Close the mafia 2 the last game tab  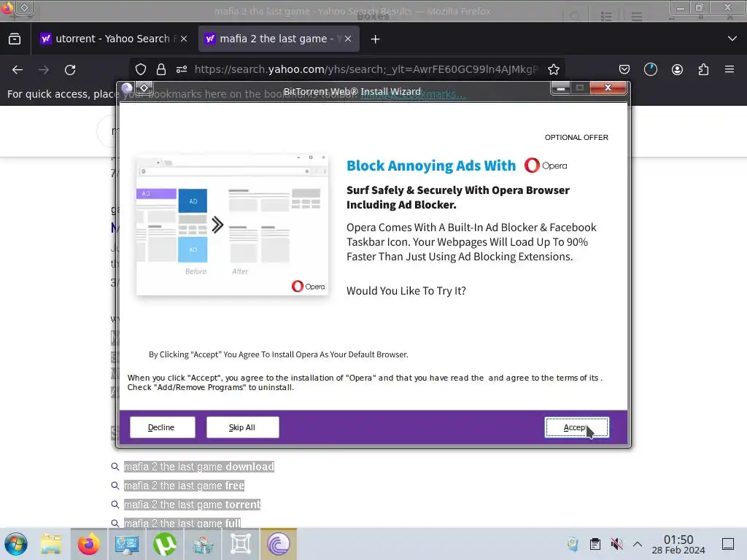(348, 39)
